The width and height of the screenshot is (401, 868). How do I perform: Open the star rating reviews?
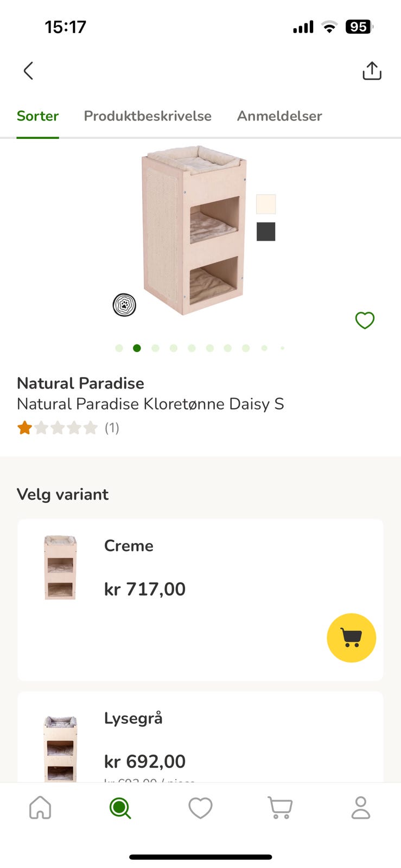[x=68, y=428]
